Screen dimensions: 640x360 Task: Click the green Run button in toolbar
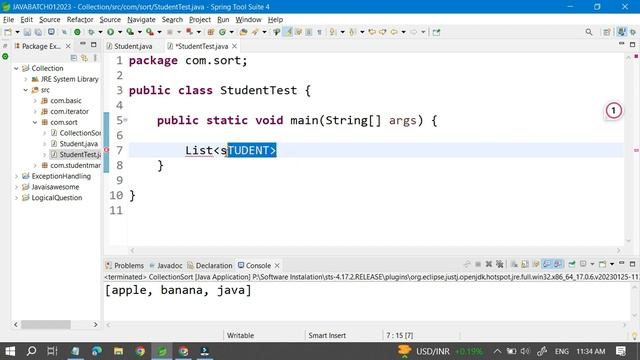tap(110, 32)
